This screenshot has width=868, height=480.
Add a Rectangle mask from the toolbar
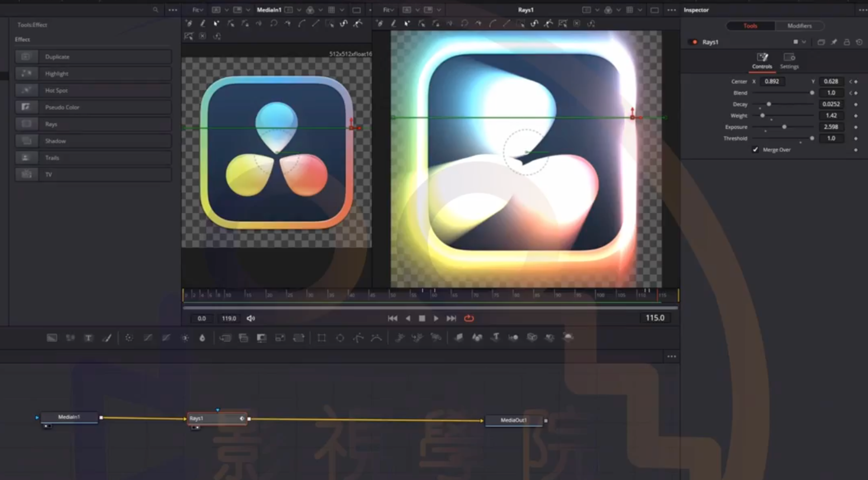[x=321, y=338]
